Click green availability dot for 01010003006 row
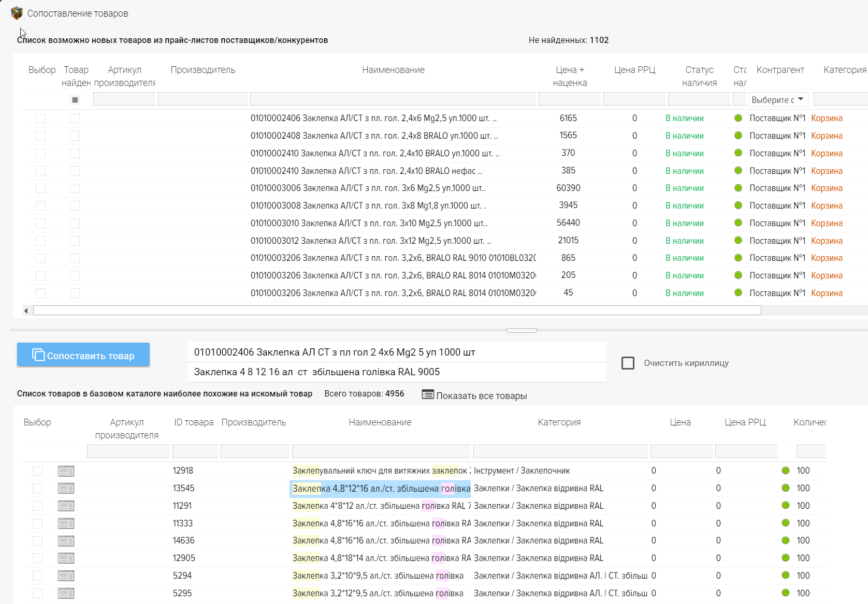868x604 pixels. (739, 188)
